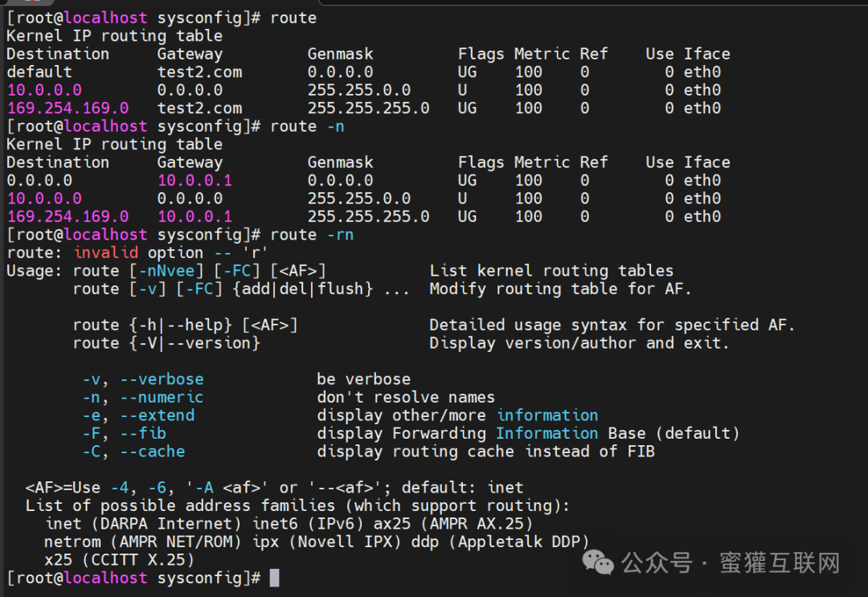Viewport: 868px width, 597px height.
Task: Click the red 'invalid' word in the error line
Action: (105, 251)
